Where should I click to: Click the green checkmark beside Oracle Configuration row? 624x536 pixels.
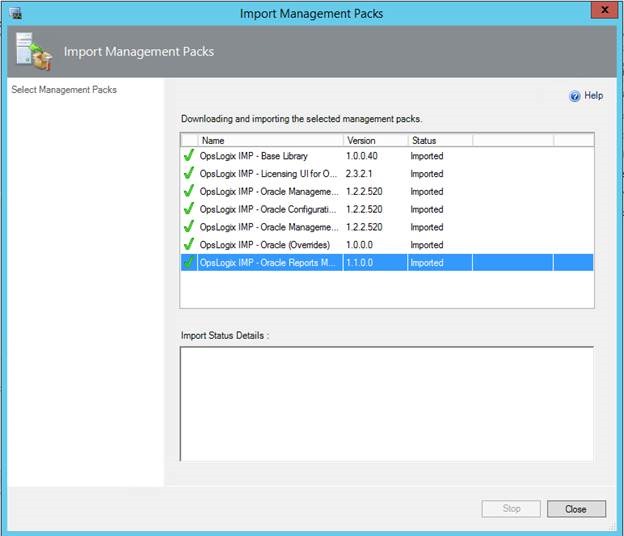pos(188,209)
